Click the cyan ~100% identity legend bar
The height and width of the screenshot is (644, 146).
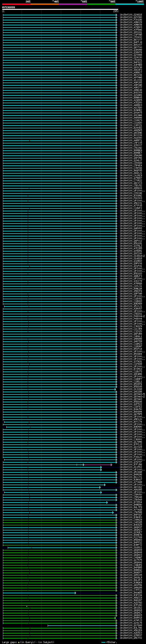[x=130, y=4]
